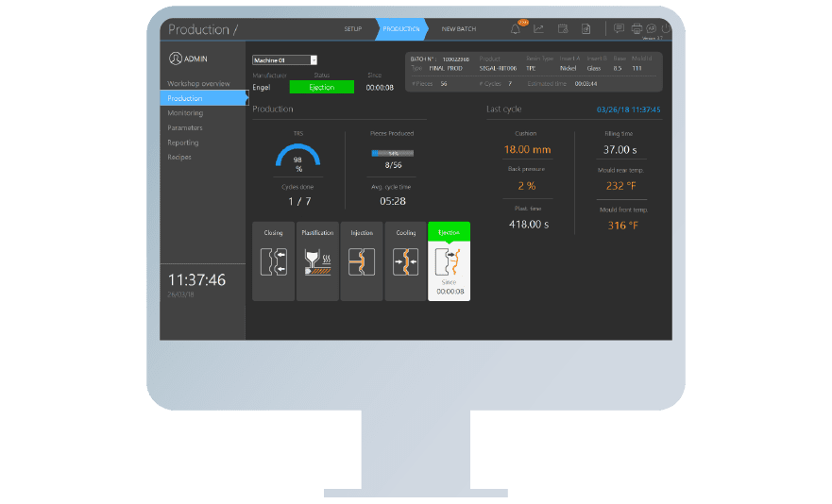This screenshot has height=504, width=832.
Task: Click the printer icon
Action: 637,29
